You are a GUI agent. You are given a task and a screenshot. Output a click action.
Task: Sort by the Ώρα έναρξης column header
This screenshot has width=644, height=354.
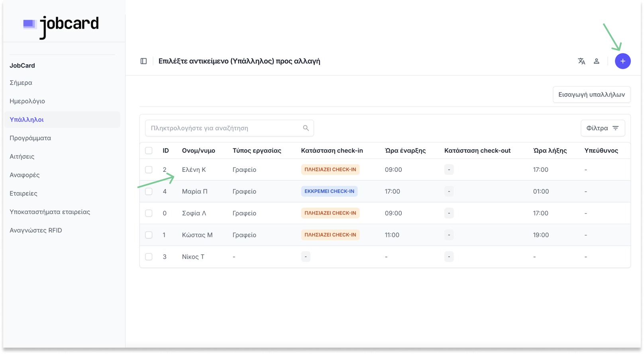click(405, 150)
